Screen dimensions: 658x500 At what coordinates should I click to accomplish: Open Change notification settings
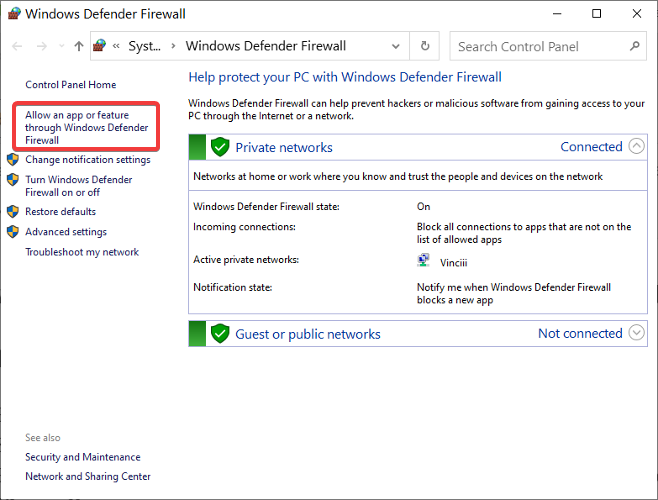88,160
